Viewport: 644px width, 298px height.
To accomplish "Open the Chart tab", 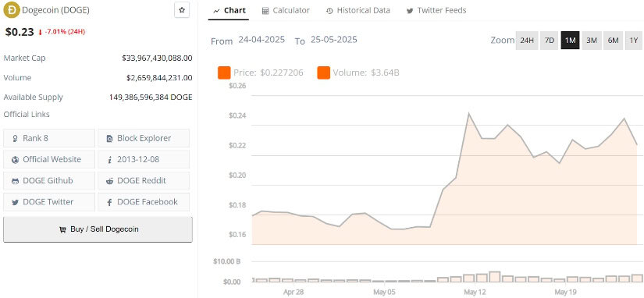I will tap(229, 11).
